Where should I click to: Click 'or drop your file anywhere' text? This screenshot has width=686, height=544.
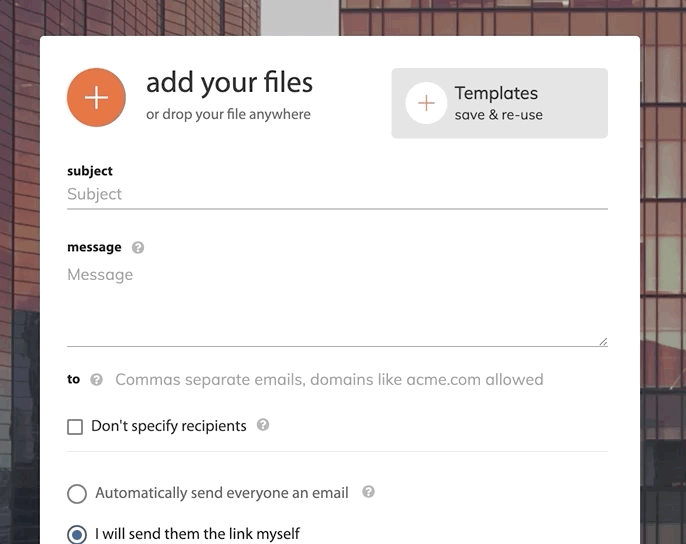[x=228, y=114]
